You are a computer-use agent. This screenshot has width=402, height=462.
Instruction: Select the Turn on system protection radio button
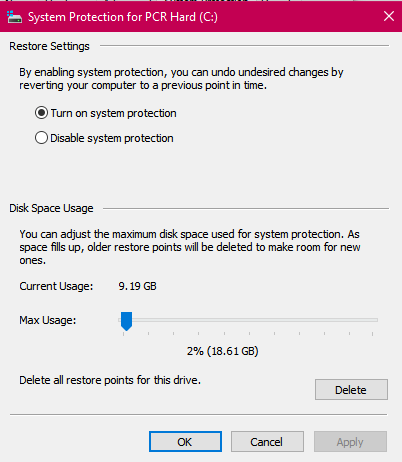pos(41,113)
